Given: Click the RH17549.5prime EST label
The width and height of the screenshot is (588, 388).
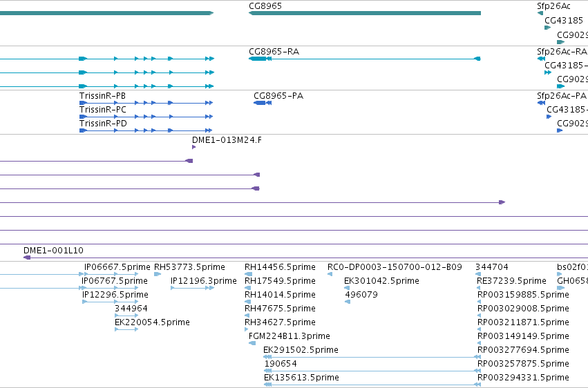Looking at the screenshot, I should click(280, 281).
